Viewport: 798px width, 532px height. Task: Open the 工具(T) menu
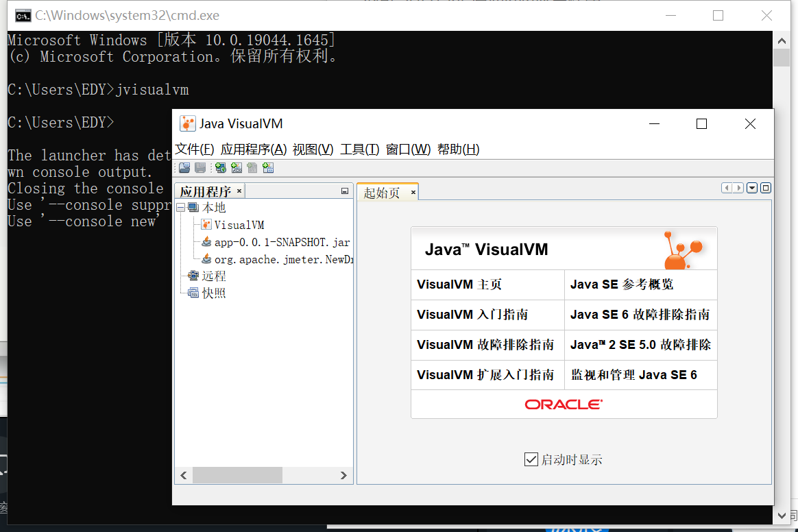click(x=360, y=149)
